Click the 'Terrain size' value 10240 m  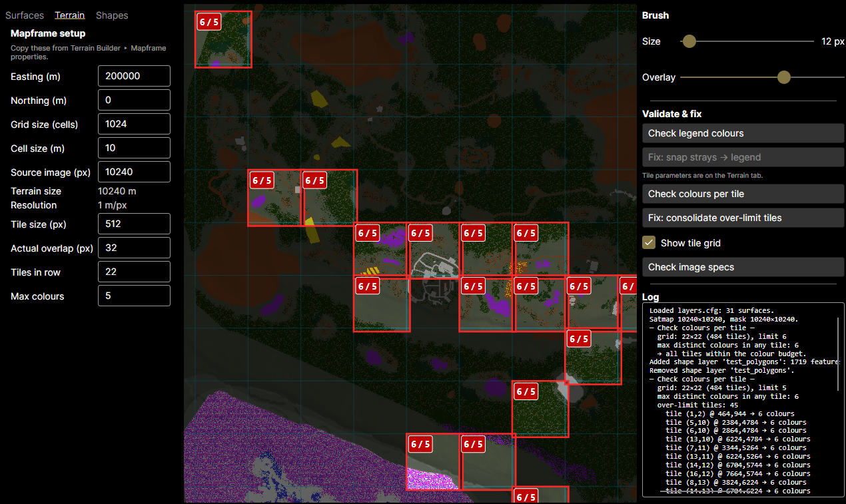[117, 191]
